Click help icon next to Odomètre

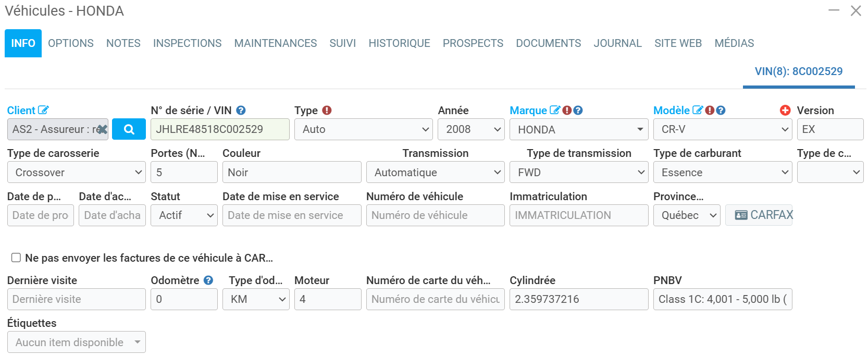208,280
